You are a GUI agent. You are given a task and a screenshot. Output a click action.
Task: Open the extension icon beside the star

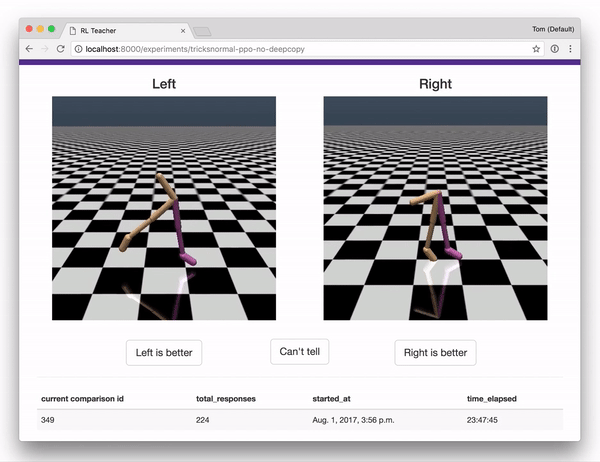554,49
